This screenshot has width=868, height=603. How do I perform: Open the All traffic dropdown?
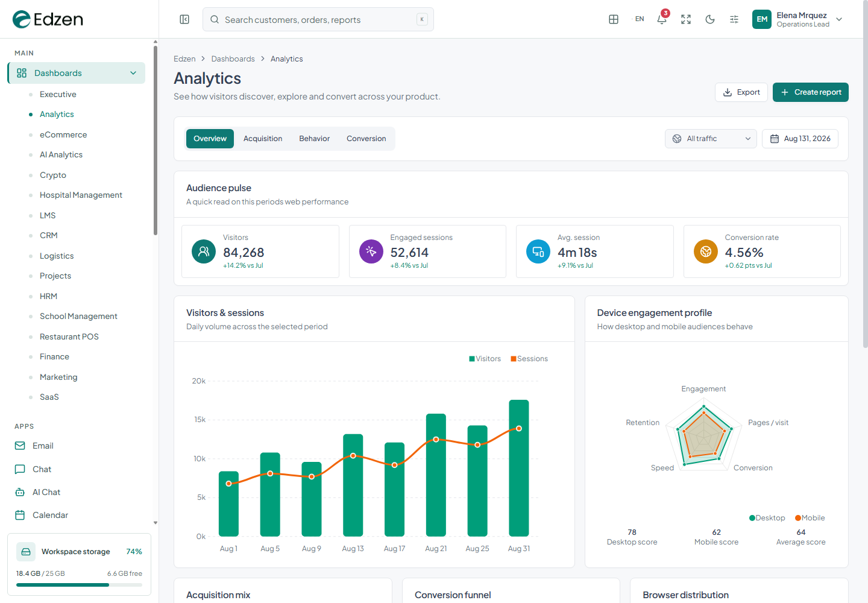point(711,139)
